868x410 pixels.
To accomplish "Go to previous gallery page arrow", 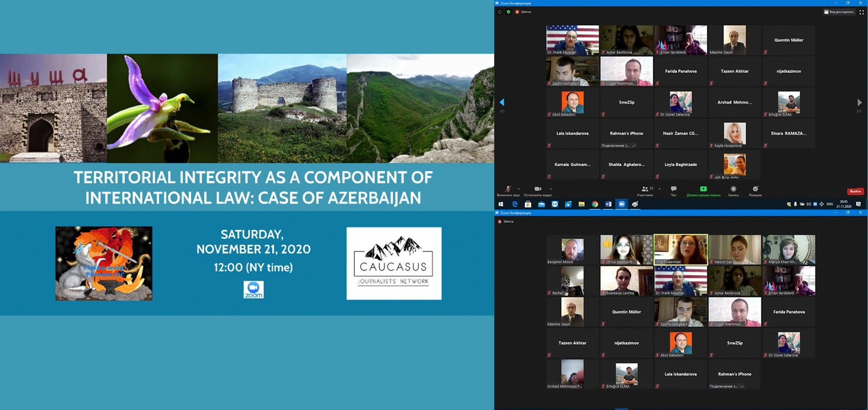I will (502, 102).
